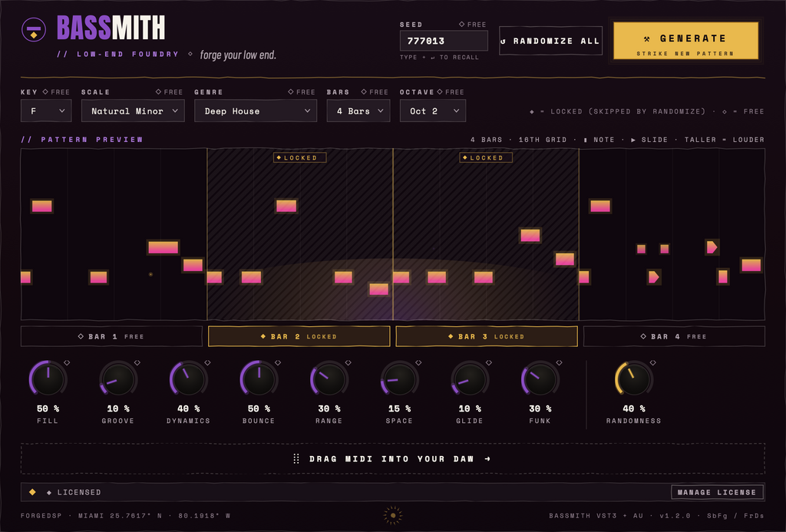Viewport: 786px width, 532px height.
Task: Click the Glide knob at 10%
Action: point(470,379)
